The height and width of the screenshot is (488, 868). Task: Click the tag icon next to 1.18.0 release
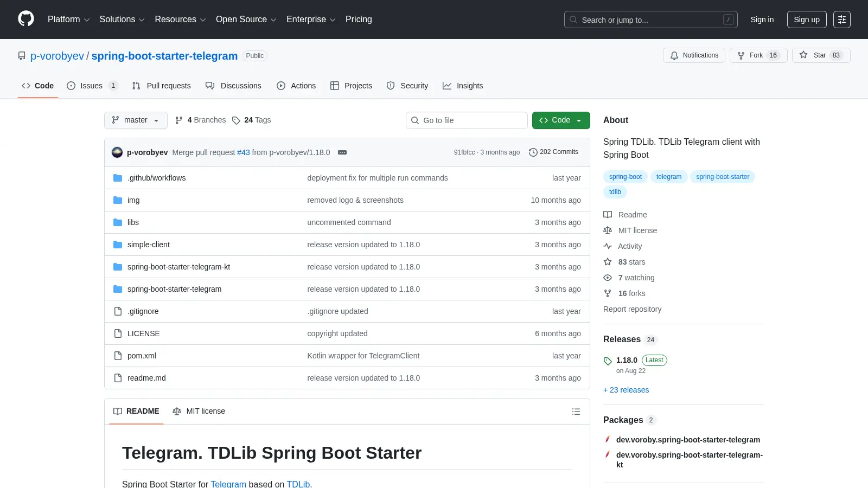tap(608, 361)
